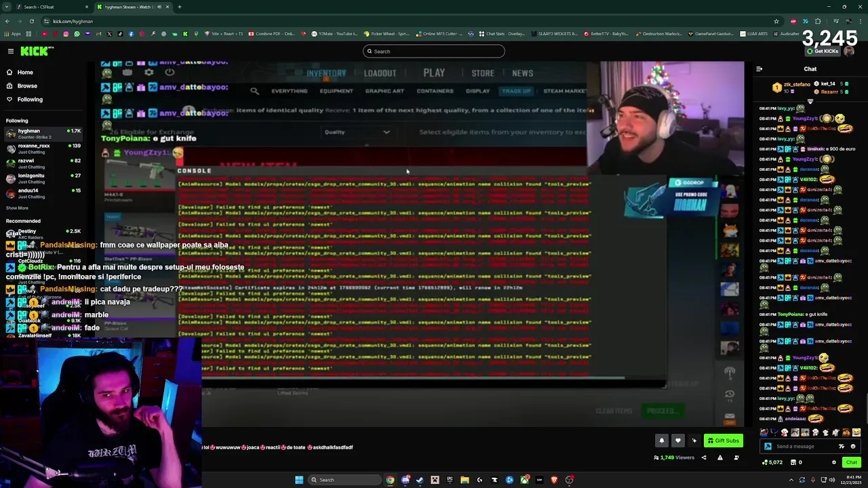Image resolution: width=868 pixels, height=488 pixels.
Task: Open Steam from the taskbar
Action: click(420, 480)
